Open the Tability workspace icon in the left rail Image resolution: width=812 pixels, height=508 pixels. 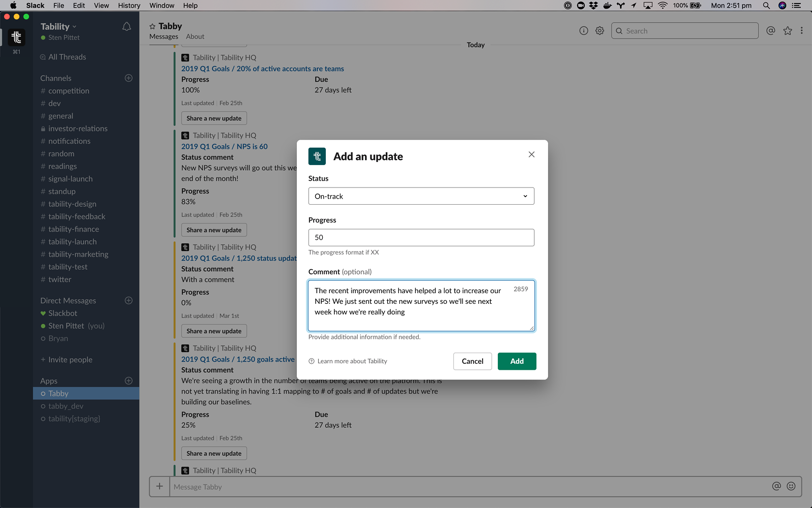[16, 37]
